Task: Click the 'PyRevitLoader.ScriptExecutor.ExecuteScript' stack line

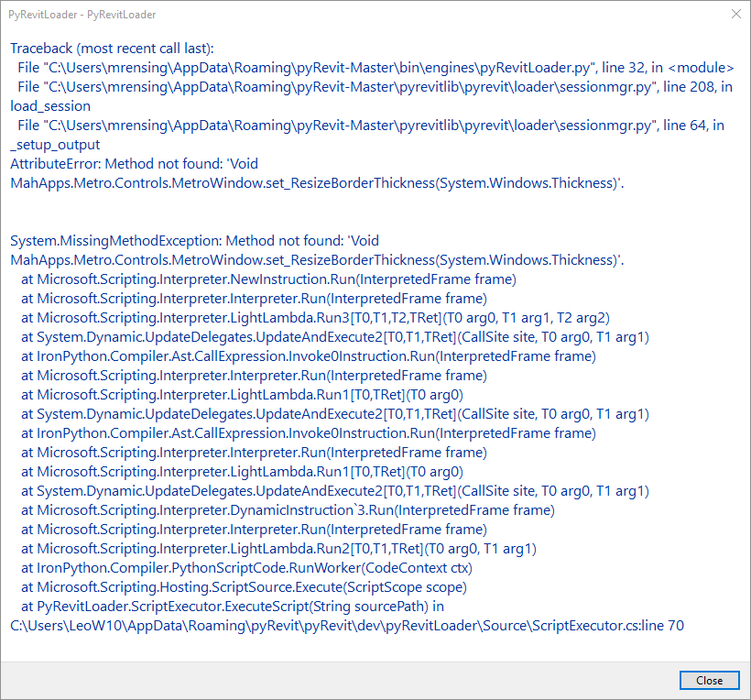Action: pos(233,607)
